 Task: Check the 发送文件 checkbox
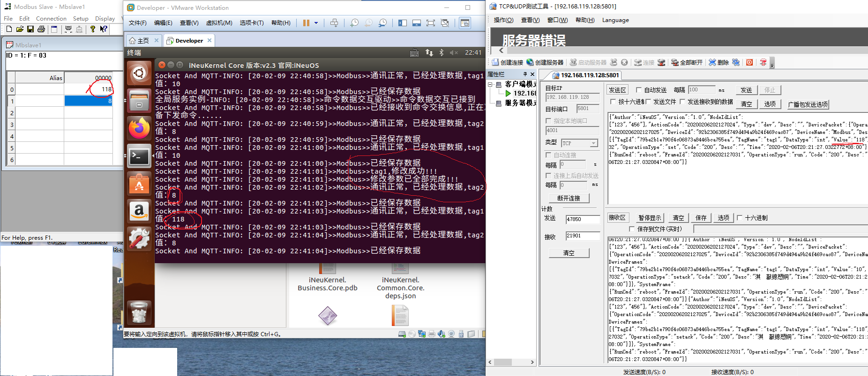point(648,102)
